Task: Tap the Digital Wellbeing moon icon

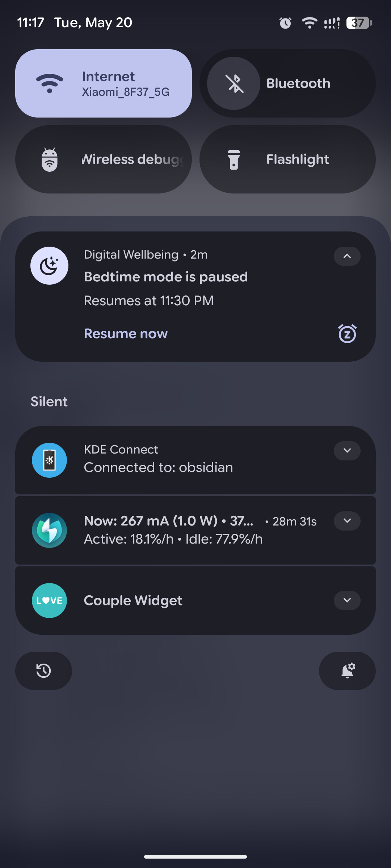Action: [x=49, y=266]
